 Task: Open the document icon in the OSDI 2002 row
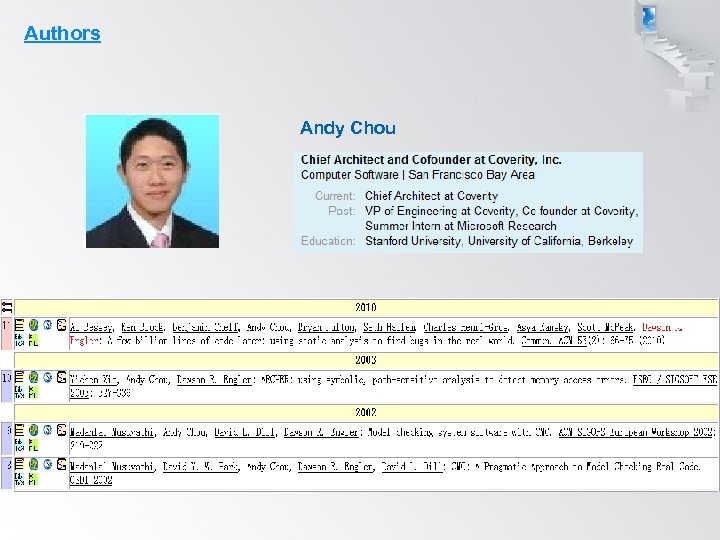19,464
